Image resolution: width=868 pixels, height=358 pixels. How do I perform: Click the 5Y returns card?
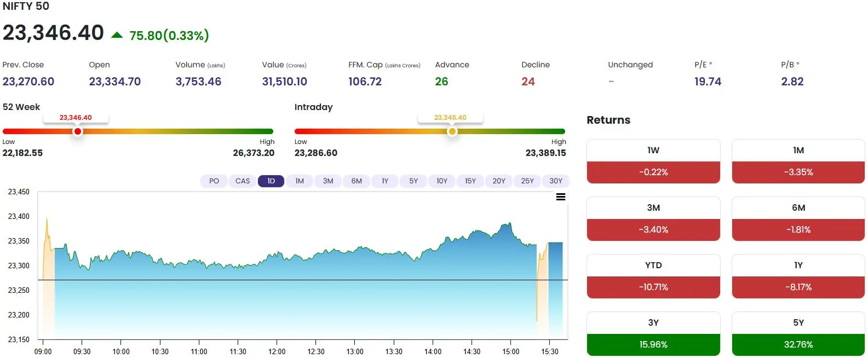pyautogui.click(x=798, y=334)
